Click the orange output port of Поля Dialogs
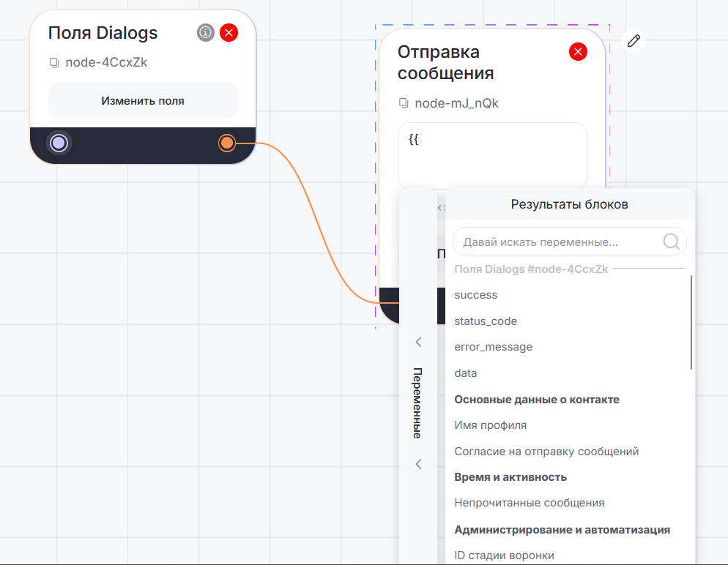Screen dimensions: 728x565 [227, 143]
